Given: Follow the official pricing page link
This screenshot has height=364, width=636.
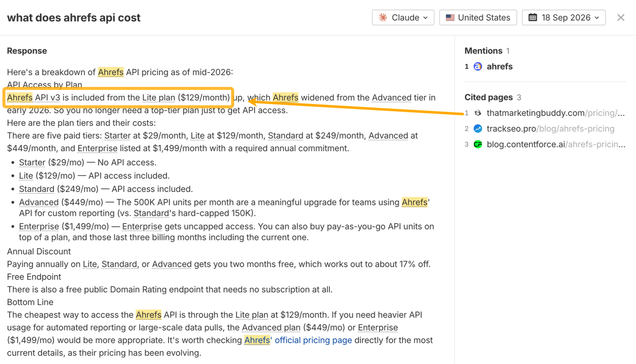Looking at the screenshot, I should (313, 340).
